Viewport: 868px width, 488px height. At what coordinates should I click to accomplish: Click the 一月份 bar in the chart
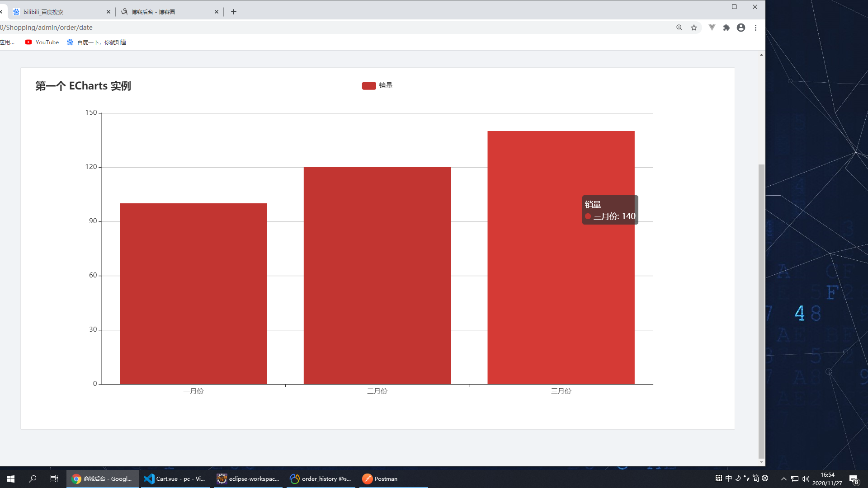pyautogui.click(x=193, y=294)
